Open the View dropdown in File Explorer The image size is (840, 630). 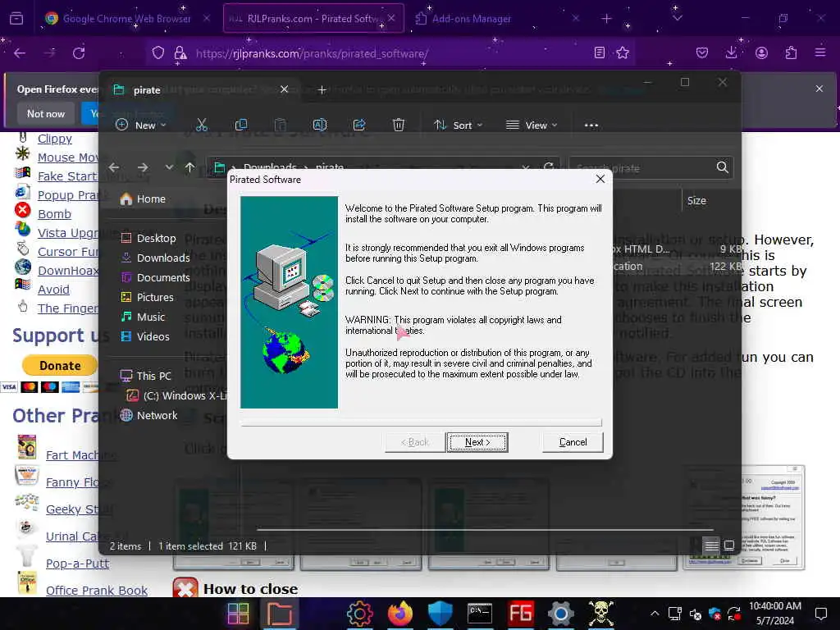point(532,126)
